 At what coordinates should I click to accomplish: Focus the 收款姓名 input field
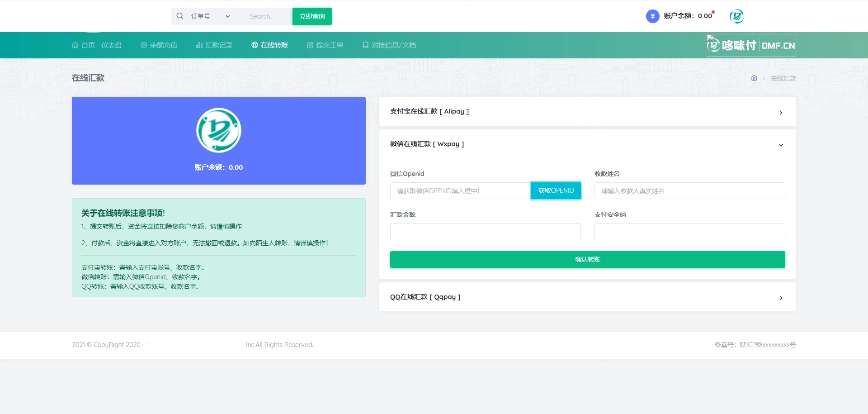(x=689, y=191)
